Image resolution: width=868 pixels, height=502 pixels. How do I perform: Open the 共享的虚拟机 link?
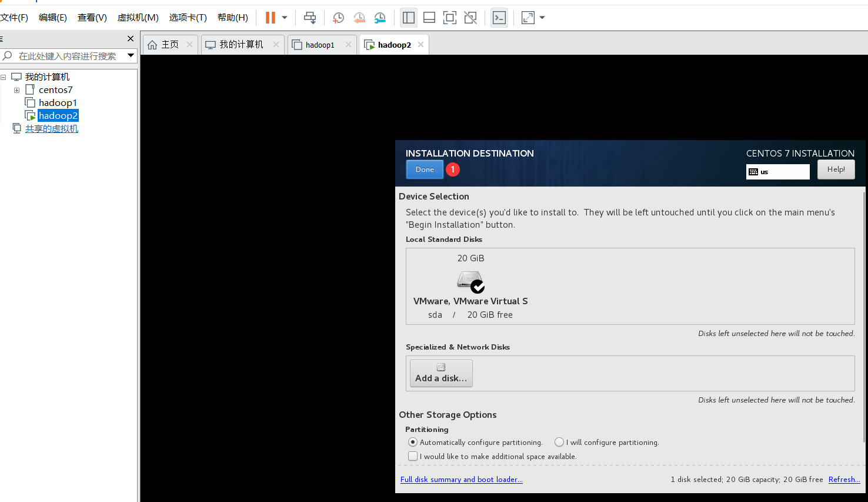click(52, 129)
